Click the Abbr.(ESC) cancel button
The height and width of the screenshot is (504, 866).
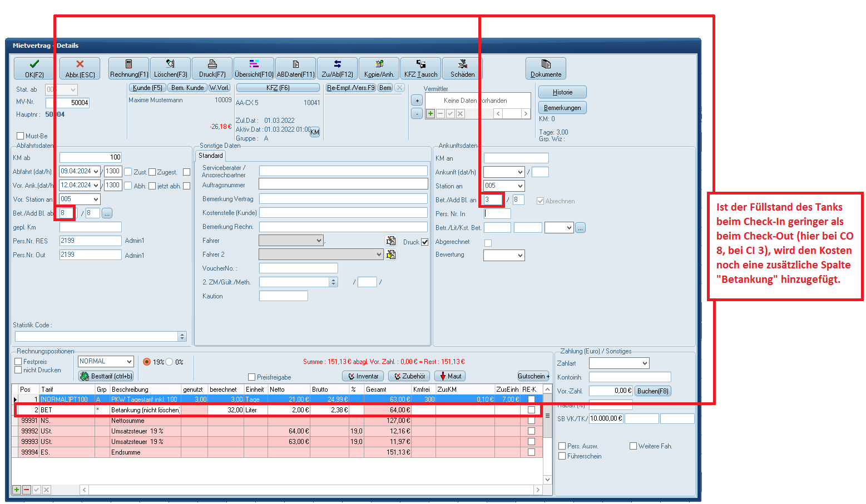(80, 68)
